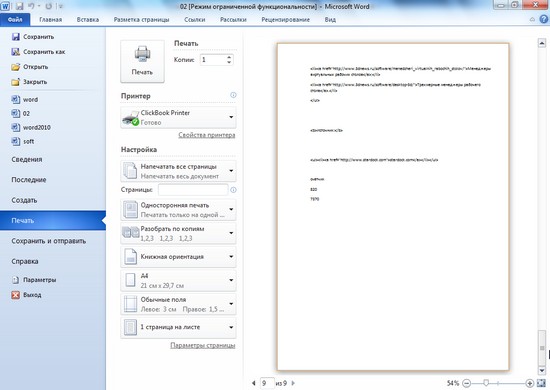Click the printer info icon next to Принтер
This screenshot has width=550, height=390.
point(233,95)
